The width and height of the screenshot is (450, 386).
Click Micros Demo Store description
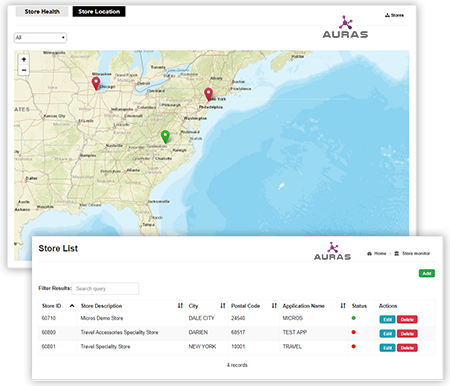102,318
